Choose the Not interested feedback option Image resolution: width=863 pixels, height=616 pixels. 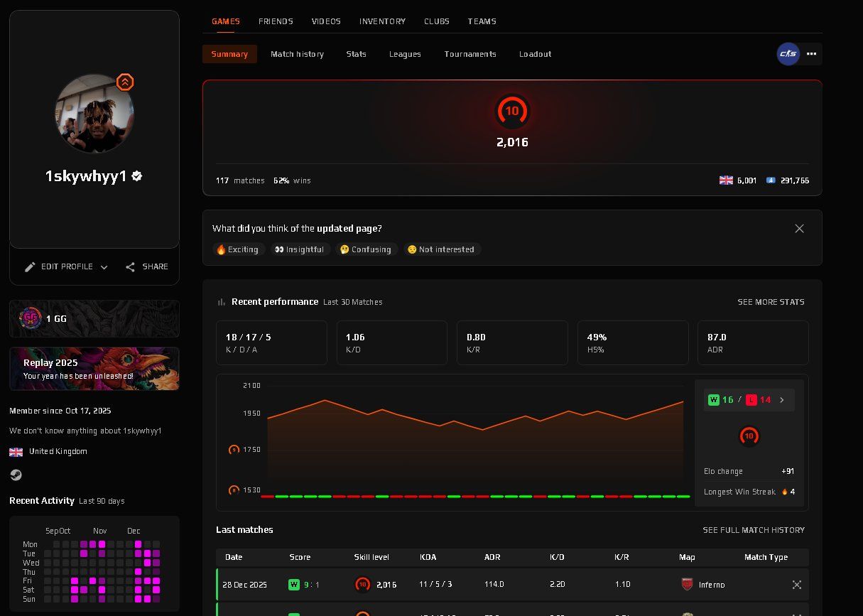click(x=441, y=249)
